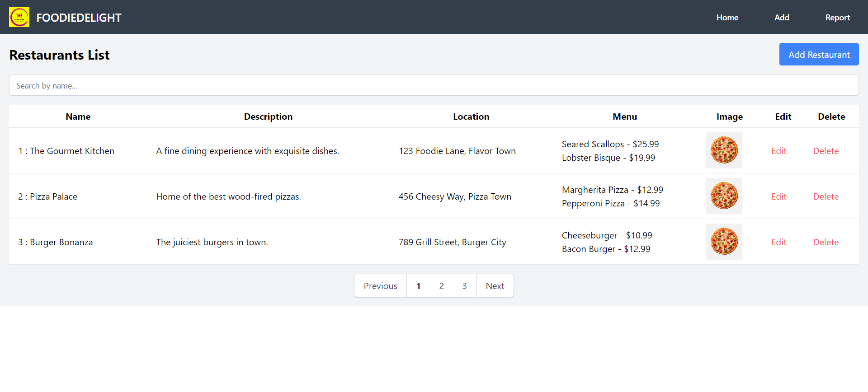Open The Gourmet Kitchen pizza thumbnail
868x392 pixels.
pos(724,150)
